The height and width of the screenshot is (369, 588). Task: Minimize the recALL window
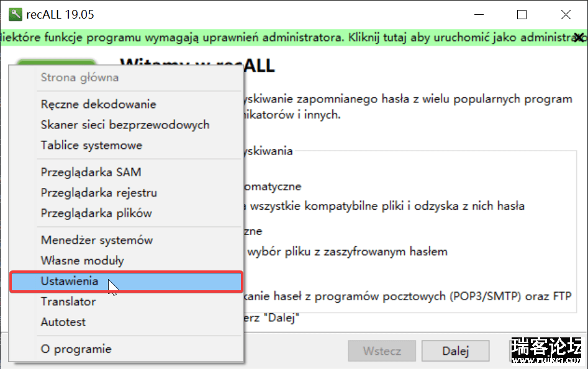pyautogui.click(x=479, y=15)
